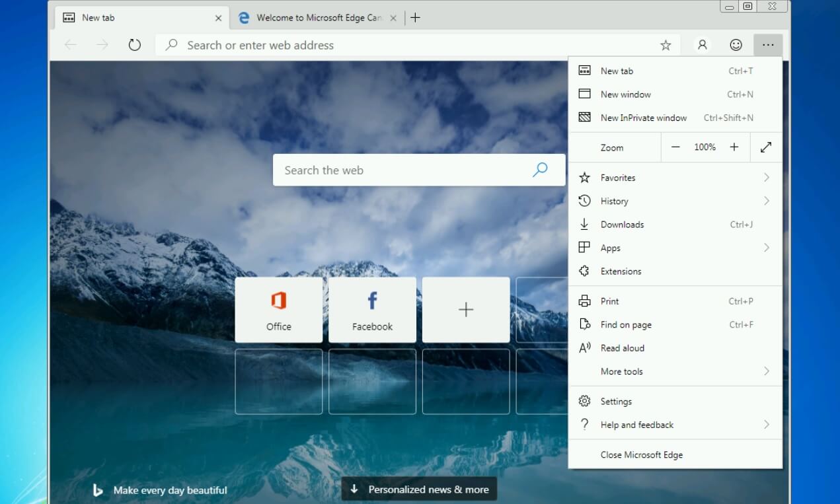This screenshot has height=504, width=840.
Task: Click Personalized news & more
Action: [418, 489]
